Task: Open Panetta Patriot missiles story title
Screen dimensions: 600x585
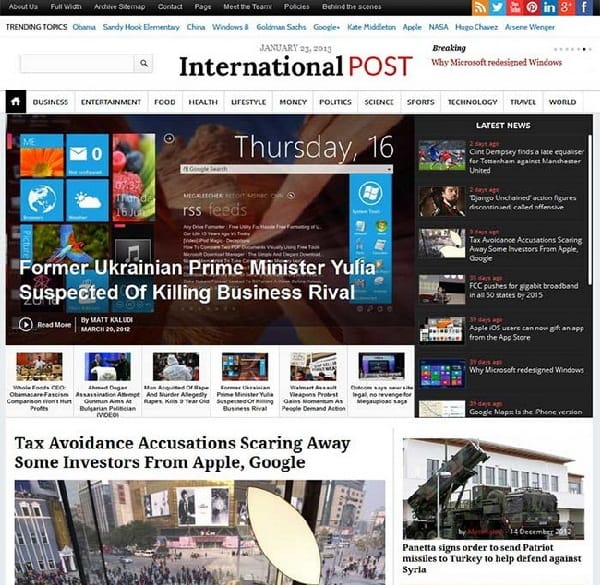Action: 492,558
